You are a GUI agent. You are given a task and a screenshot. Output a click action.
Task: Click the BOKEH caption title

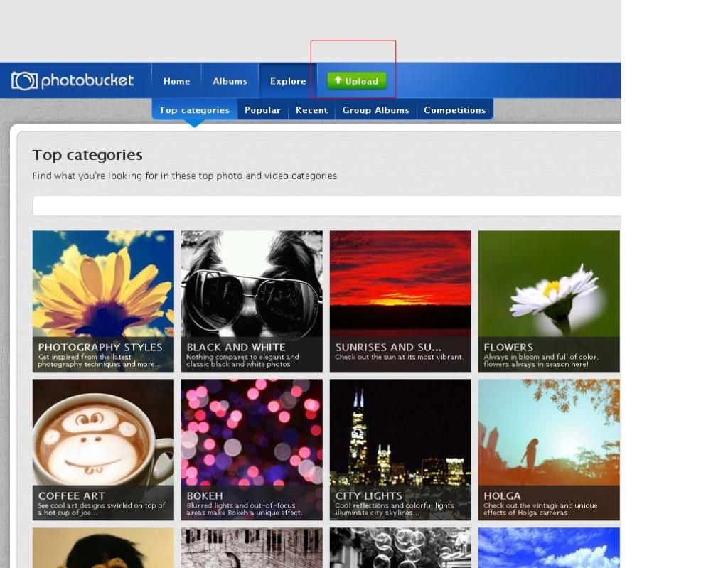[205, 495]
